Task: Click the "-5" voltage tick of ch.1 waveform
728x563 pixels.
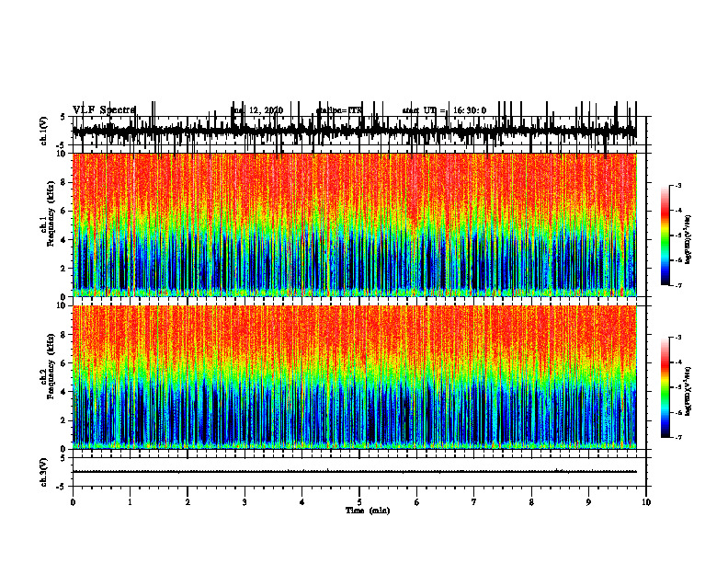Action: [x=62, y=145]
